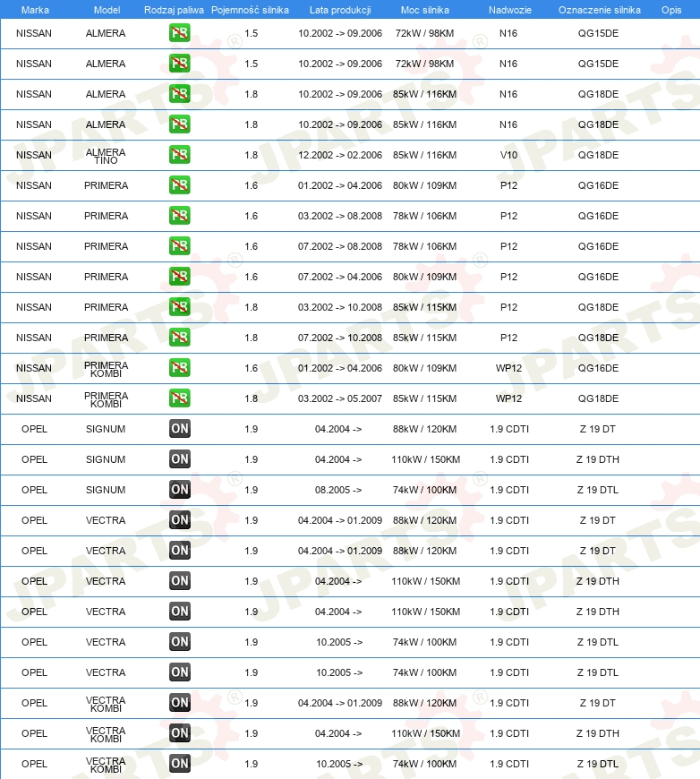Image resolution: width=700 pixels, height=779 pixels.
Task: Select OPEL brand cell in SIGNUM Z 19 DT row
Action: 34,429
